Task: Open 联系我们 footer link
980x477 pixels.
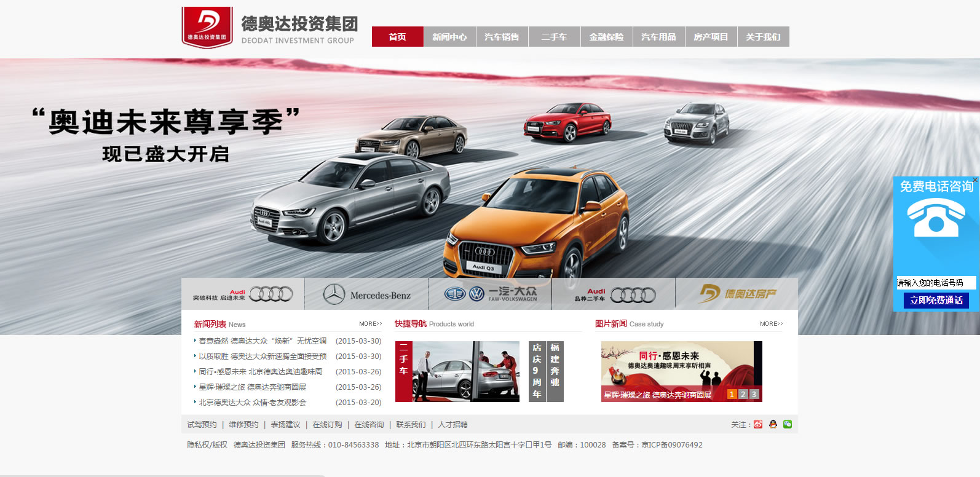Action: pos(411,425)
